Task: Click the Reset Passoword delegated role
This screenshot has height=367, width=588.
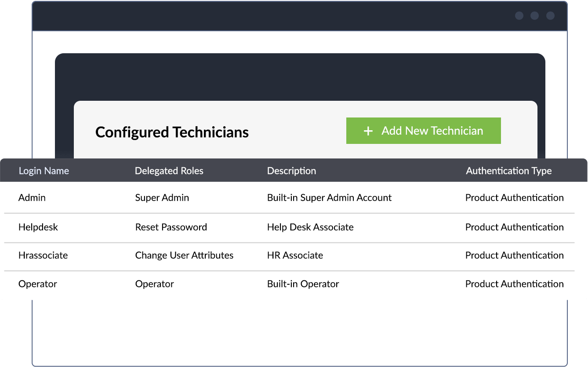Action: click(x=171, y=227)
